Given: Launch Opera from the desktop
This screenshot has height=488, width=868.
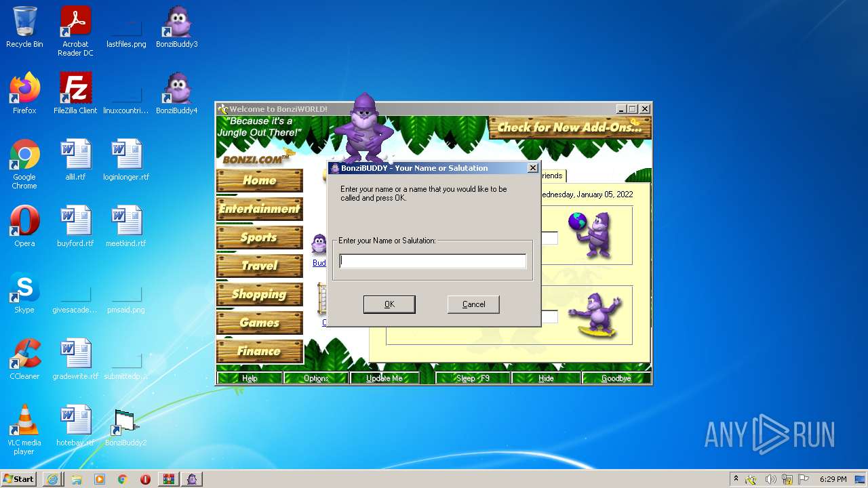Looking at the screenshot, I should 24,226.
